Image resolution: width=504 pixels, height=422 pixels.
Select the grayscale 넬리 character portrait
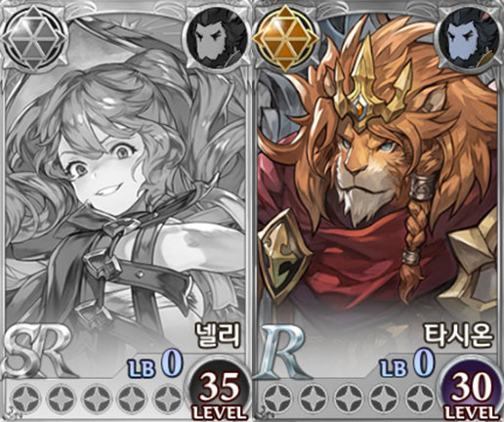[125, 183]
